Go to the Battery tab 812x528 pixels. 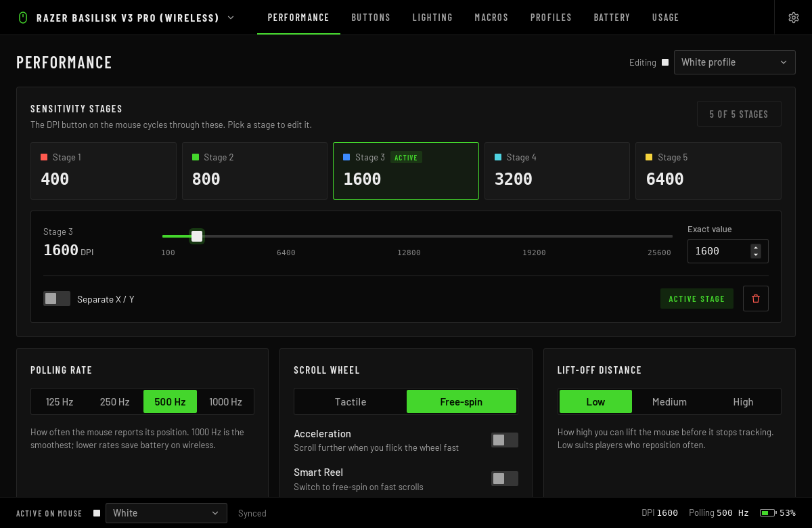[x=612, y=18]
